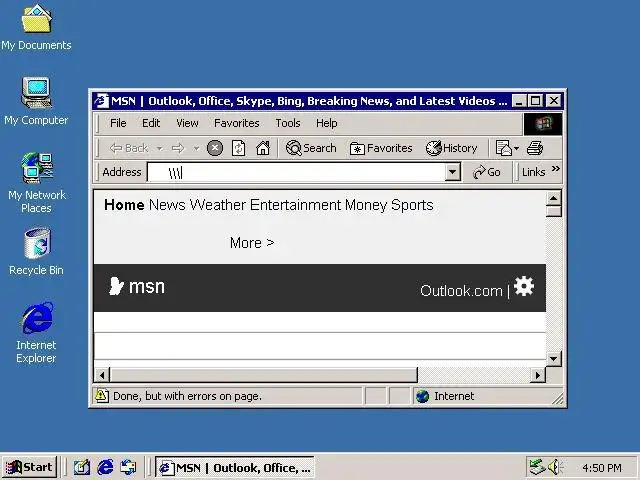Click Show Desktop quick launch icon

point(82,467)
